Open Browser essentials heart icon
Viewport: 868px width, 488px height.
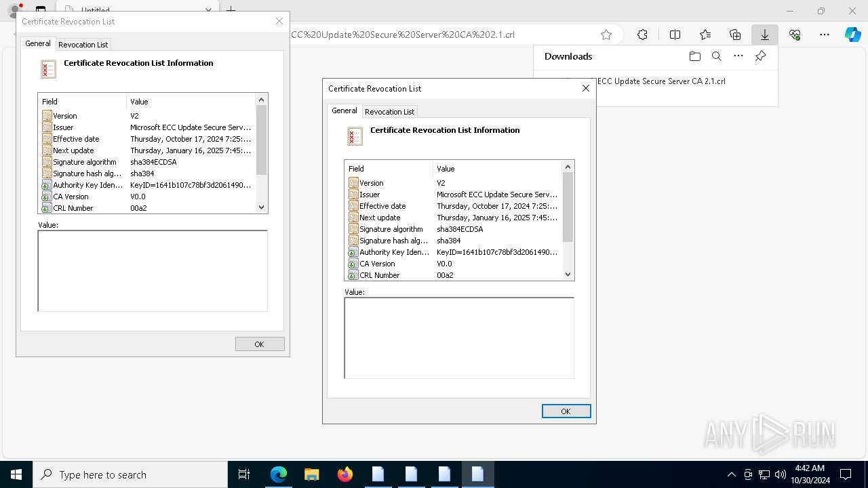click(x=795, y=35)
